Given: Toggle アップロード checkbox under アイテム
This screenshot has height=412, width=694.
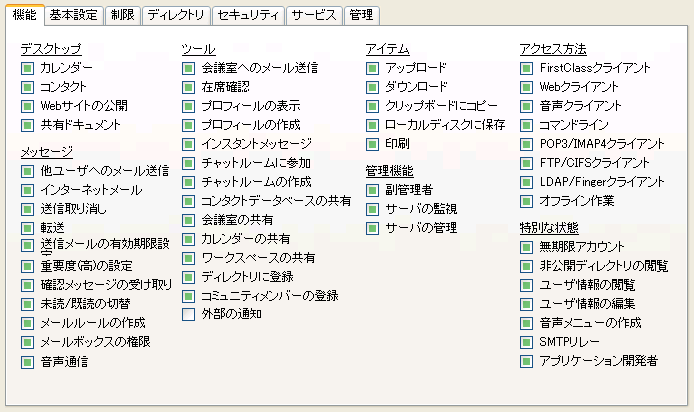Looking at the screenshot, I should pyautogui.click(x=372, y=68).
